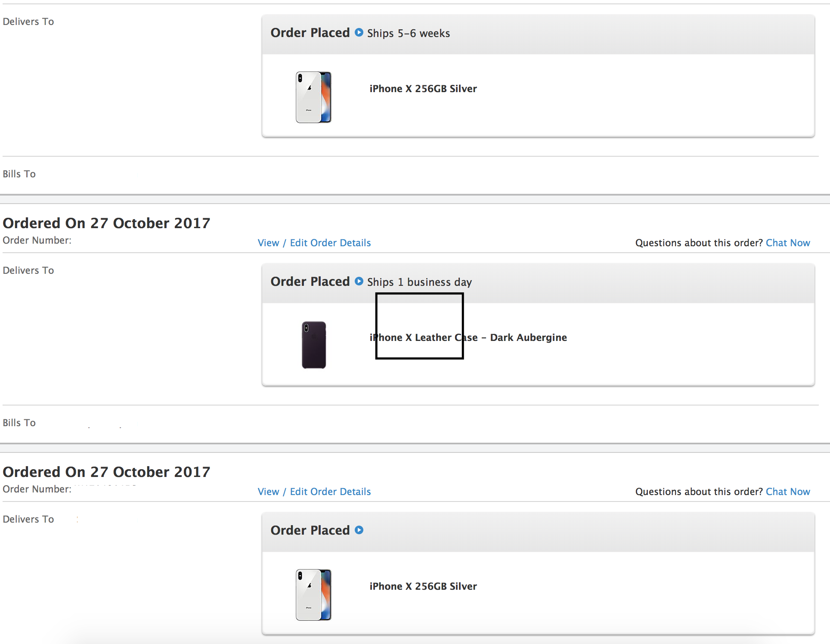Start Chat Now for the bottom iPhone order
Screen dimensions: 830x644
(x=788, y=492)
